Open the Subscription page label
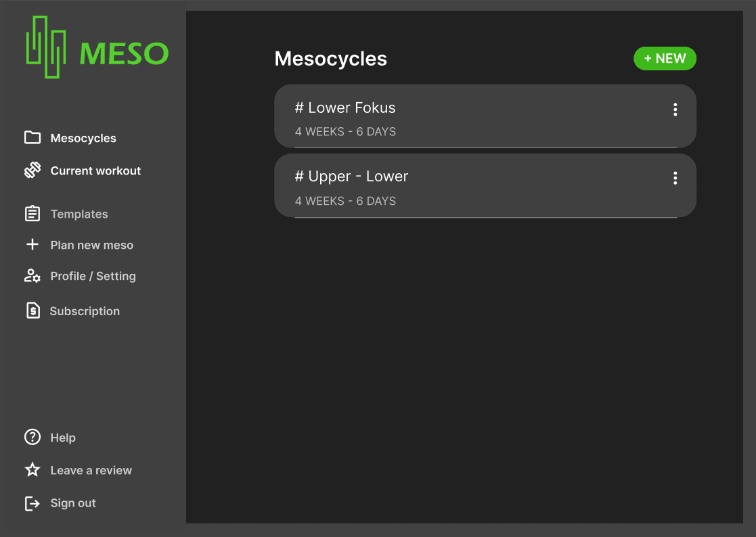Image resolution: width=756 pixels, height=537 pixels. [x=85, y=312]
